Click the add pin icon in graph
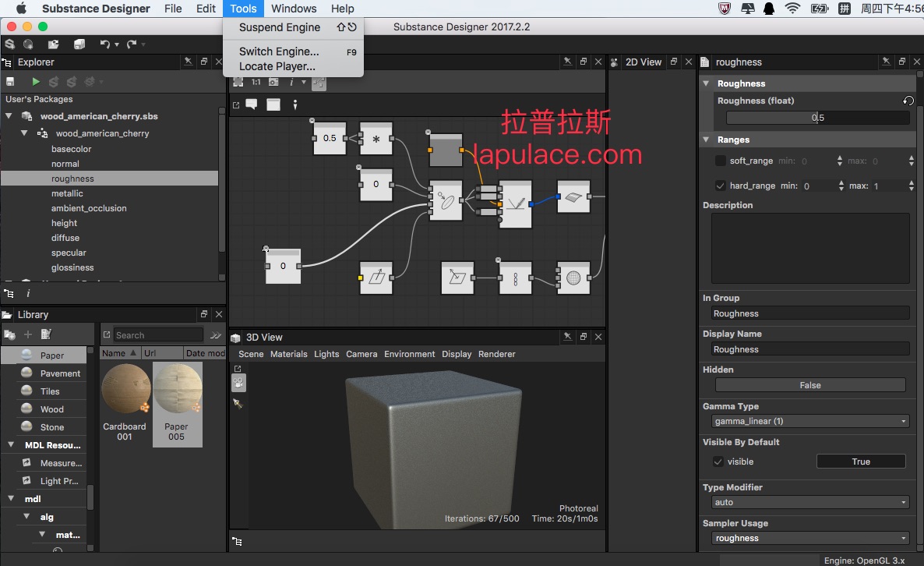 295,104
